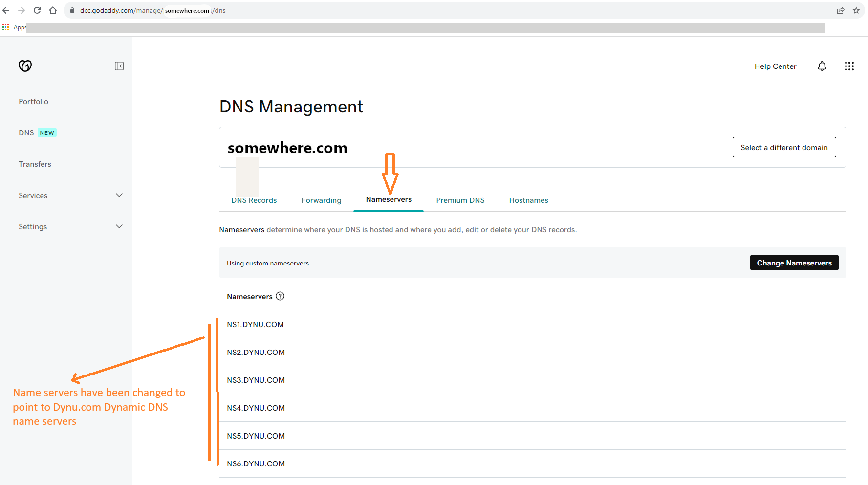Click the NS2.DYNU.COM row
This screenshot has height=485, width=868.
pyautogui.click(x=533, y=352)
